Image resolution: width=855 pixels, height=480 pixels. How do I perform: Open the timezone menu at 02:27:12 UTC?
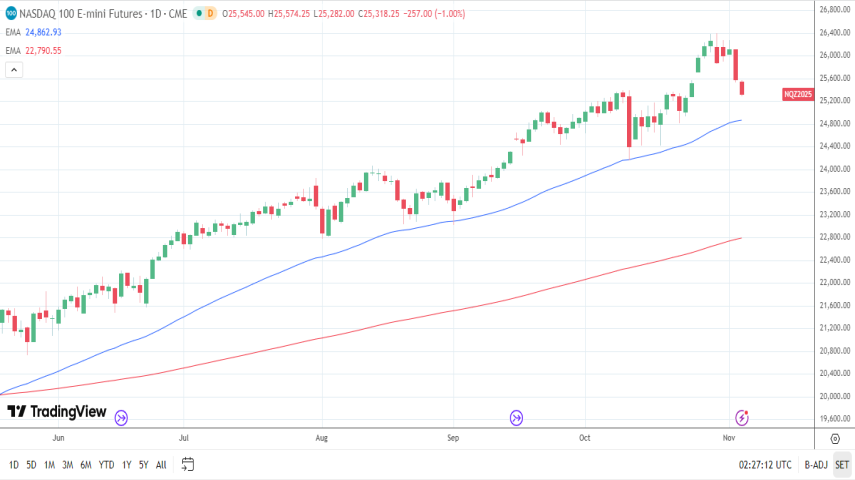coord(766,465)
